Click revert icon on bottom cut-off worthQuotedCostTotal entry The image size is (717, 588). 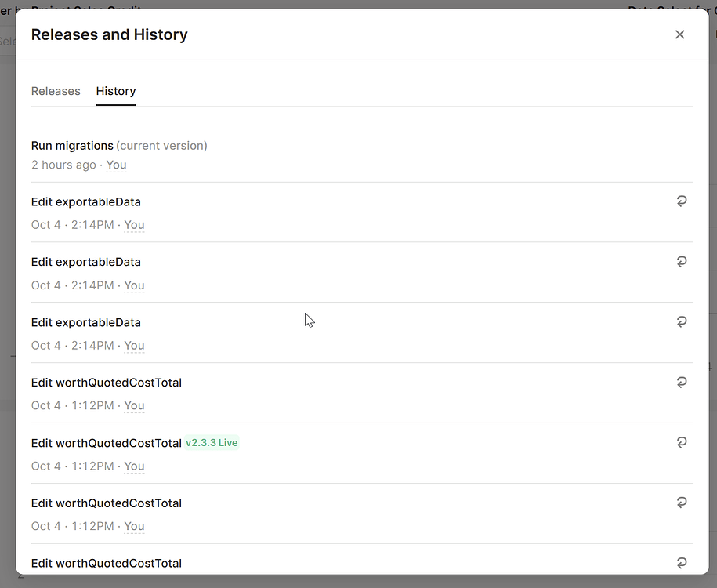tap(682, 563)
